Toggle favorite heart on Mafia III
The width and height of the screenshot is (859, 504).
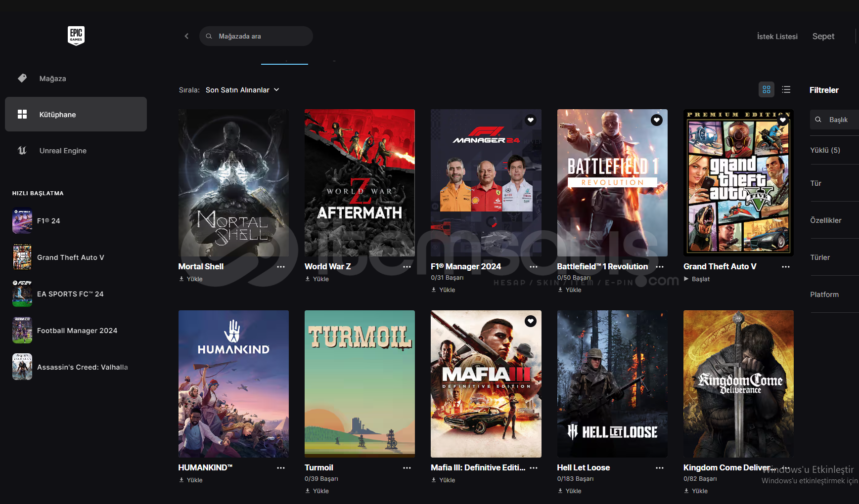531,321
